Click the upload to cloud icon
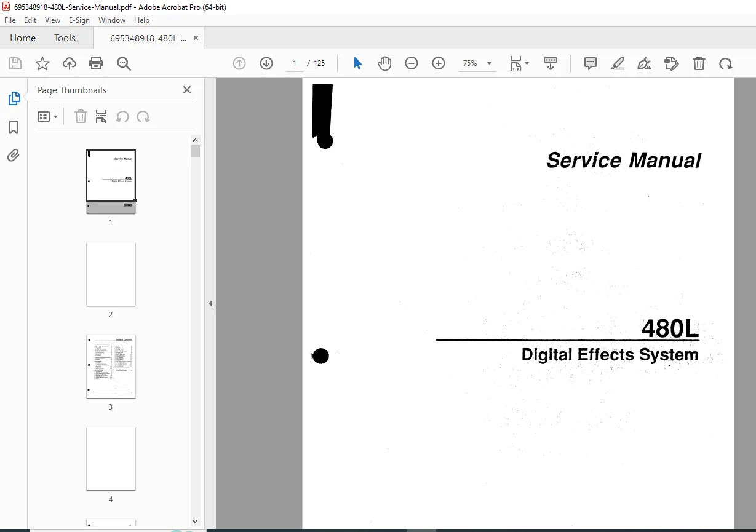This screenshot has width=756, height=532. click(x=70, y=63)
